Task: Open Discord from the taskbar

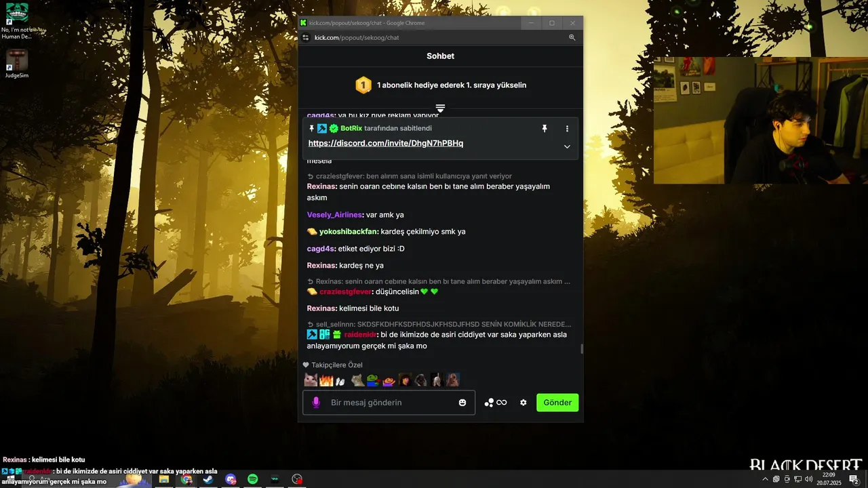Action: pos(231,479)
